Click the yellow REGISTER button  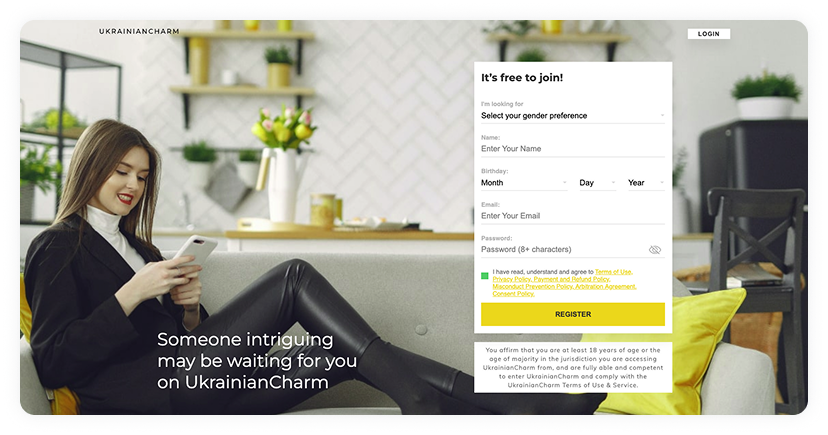(x=572, y=314)
